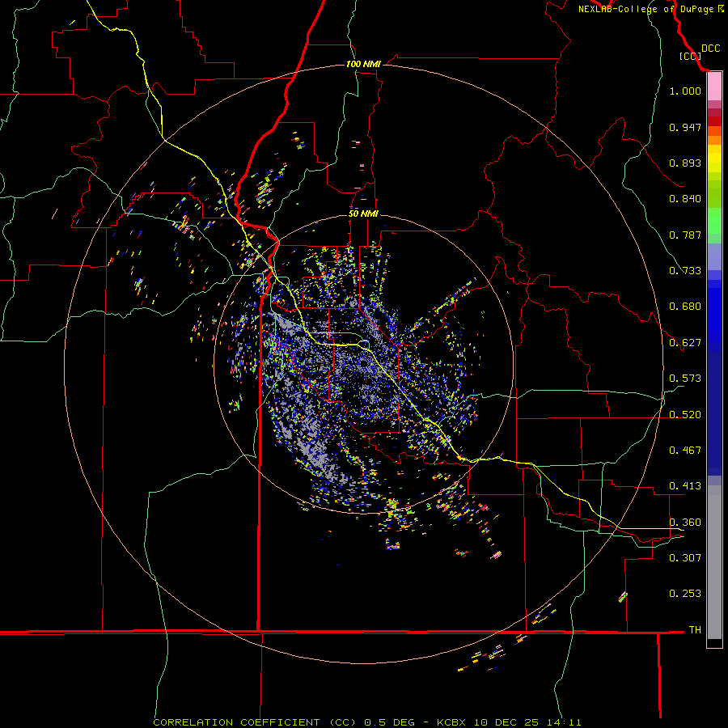Click the 14:11 timestamp in caption
This screenshot has height=728, width=728.
pos(565,722)
